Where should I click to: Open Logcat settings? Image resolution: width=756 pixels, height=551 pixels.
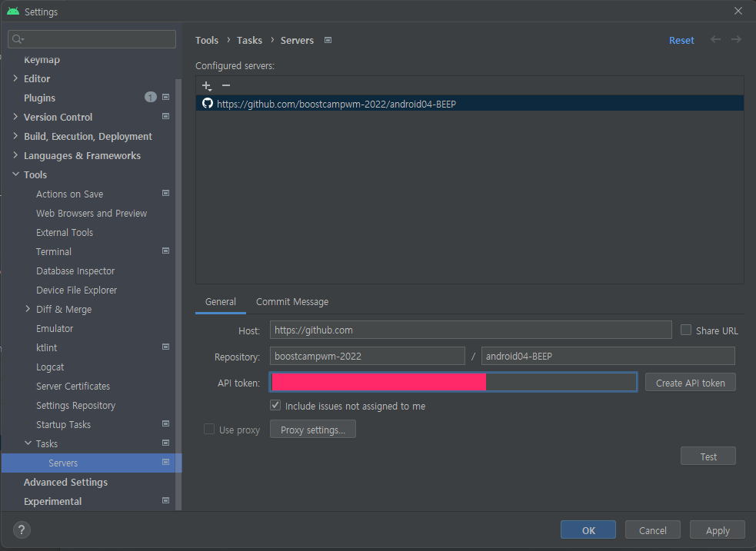(50, 367)
